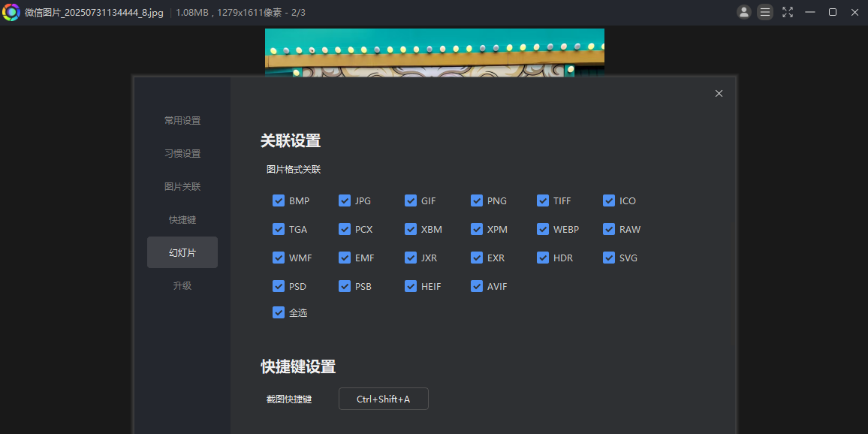Uncheck the AVIF format checkbox
The height and width of the screenshot is (434, 868).
(477, 286)
